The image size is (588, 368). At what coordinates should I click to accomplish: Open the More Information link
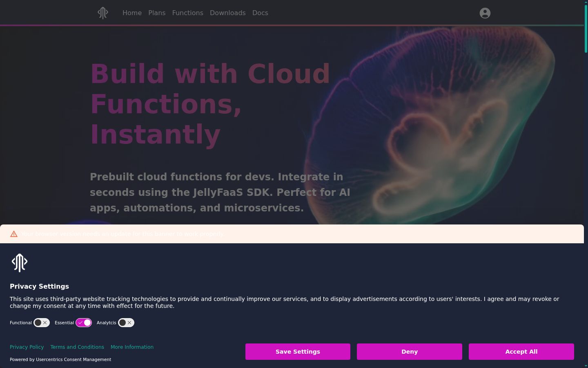pyautogui.click(x=132, y=347)
